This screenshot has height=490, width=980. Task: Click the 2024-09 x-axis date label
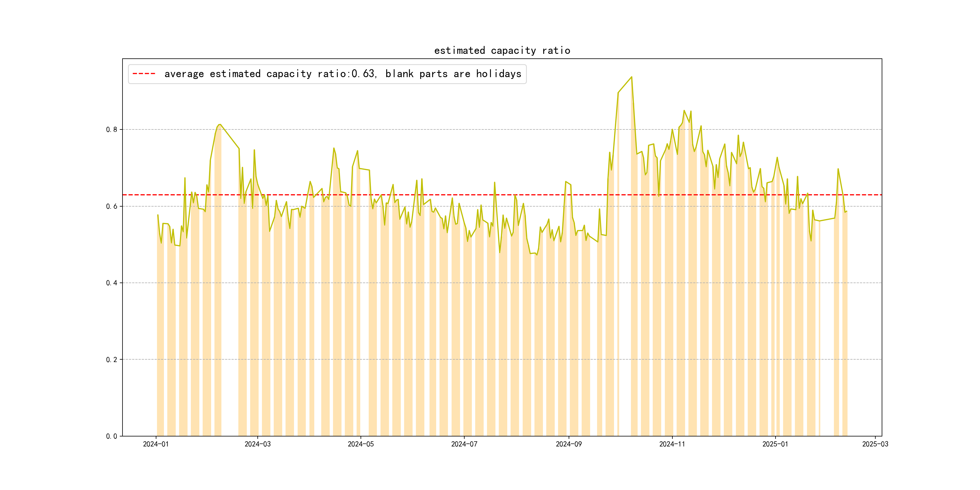[569, 444]
